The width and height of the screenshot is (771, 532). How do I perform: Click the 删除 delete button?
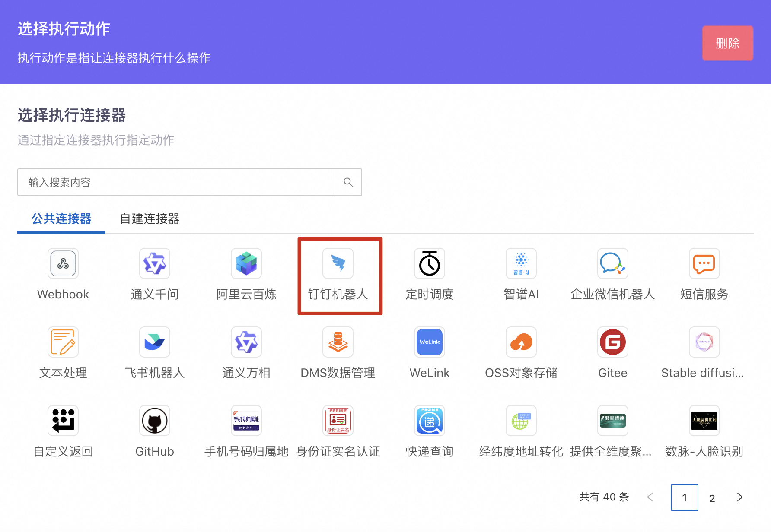(x=728, y=43)
